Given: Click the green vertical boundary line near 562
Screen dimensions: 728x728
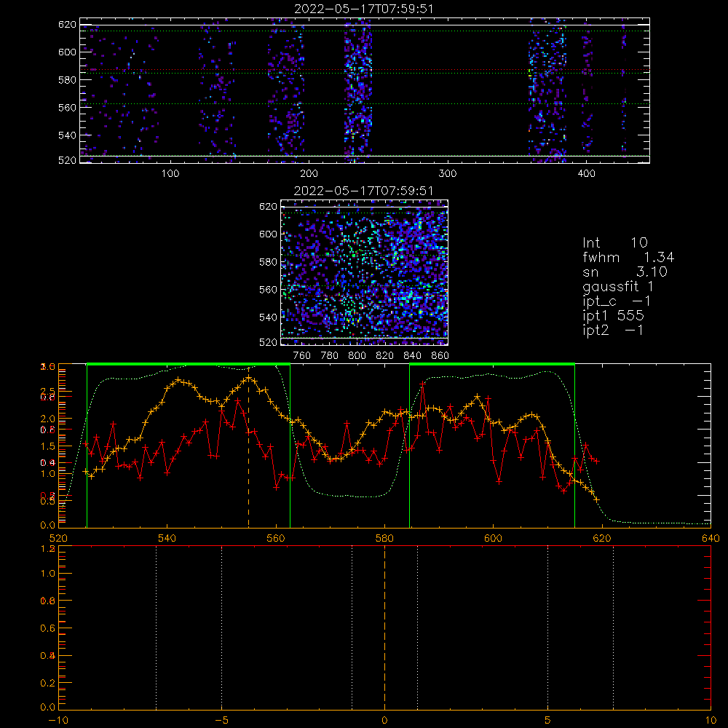Looking at the screenshot, I should coord(290,446).
